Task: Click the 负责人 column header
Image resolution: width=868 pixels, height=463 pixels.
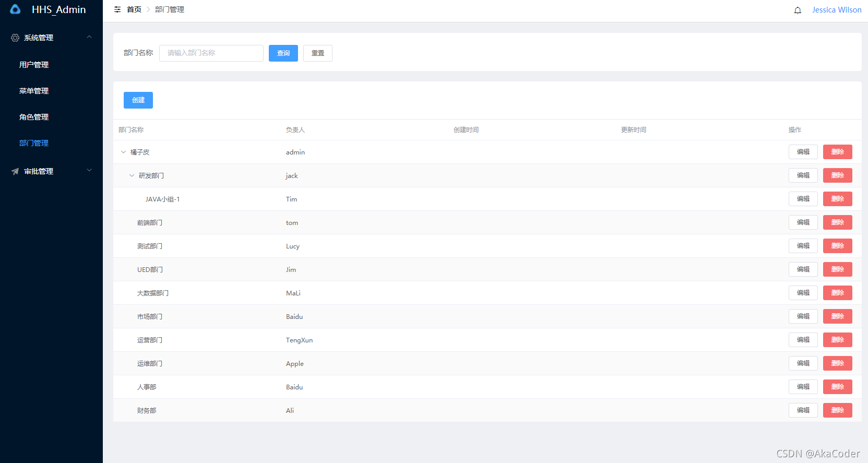Action: pos(295,130)
